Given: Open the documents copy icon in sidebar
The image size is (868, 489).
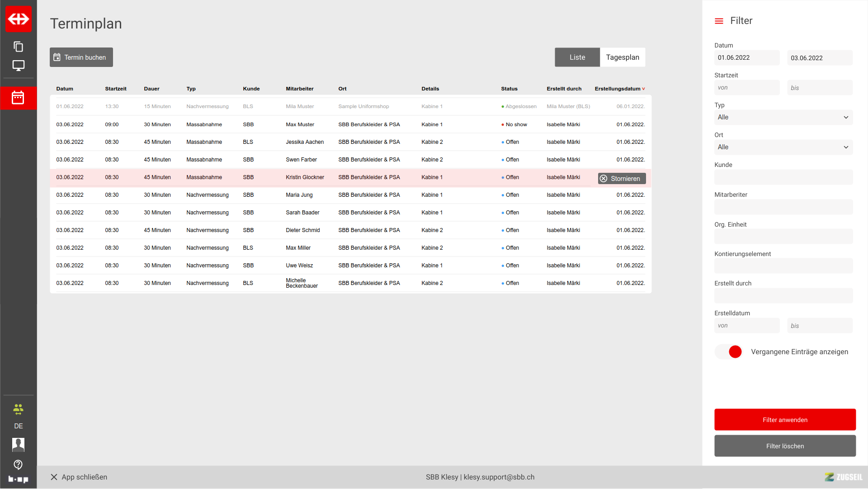Looking at the screenshot, I should (x=18, y=47).
